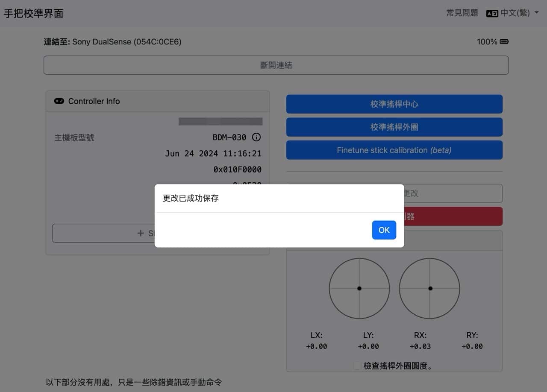Click the 斷開連結 disconnect button

point(276,65)
